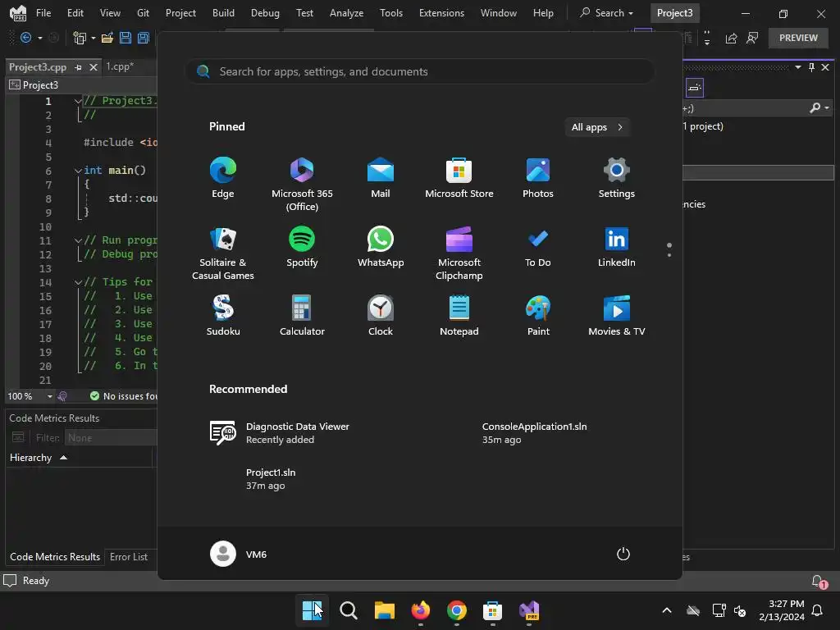Open the VM6 user account menu

(x=239, y=554)
